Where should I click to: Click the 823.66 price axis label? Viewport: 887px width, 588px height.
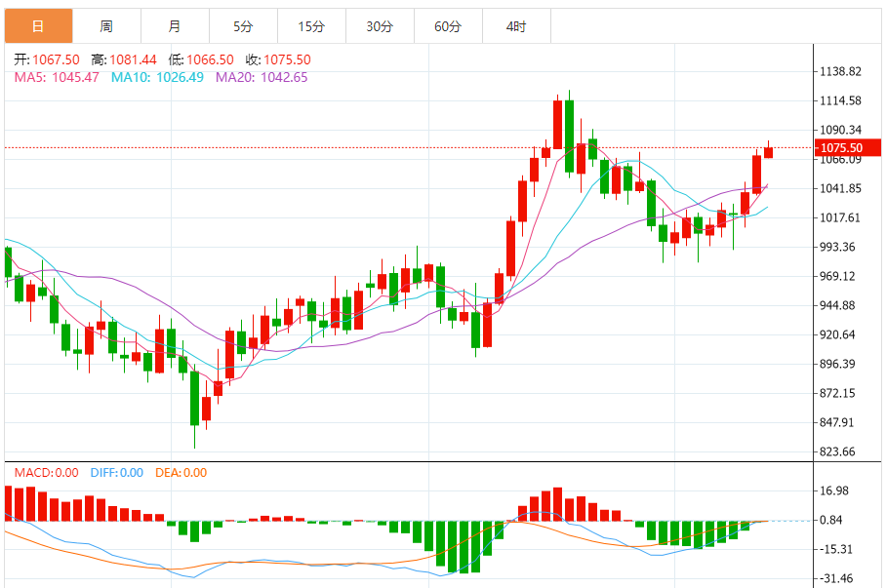838,451
